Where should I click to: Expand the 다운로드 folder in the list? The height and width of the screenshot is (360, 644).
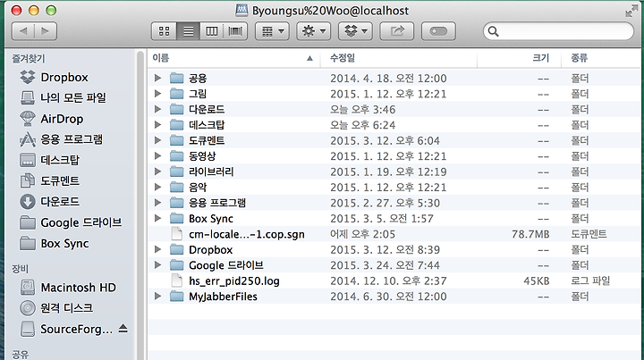157,109
